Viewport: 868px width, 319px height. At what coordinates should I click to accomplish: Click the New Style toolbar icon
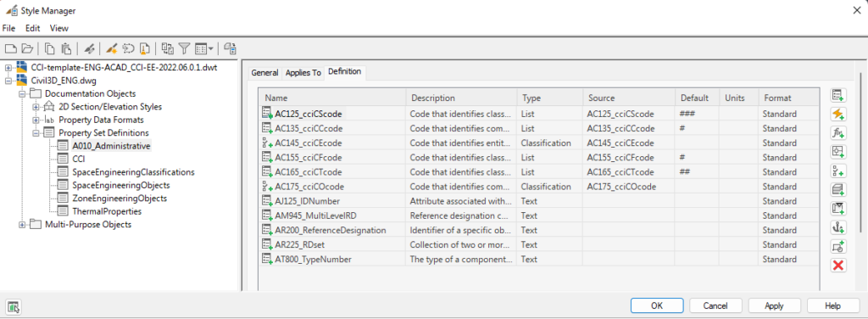pyautogui.click(x=112, y=48)
